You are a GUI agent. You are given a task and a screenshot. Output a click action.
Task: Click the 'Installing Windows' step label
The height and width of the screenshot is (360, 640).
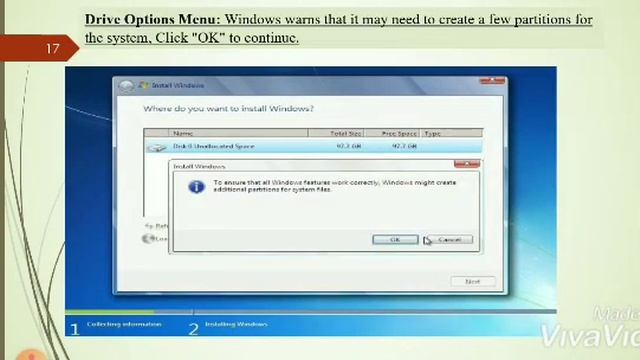pos(236,324)
